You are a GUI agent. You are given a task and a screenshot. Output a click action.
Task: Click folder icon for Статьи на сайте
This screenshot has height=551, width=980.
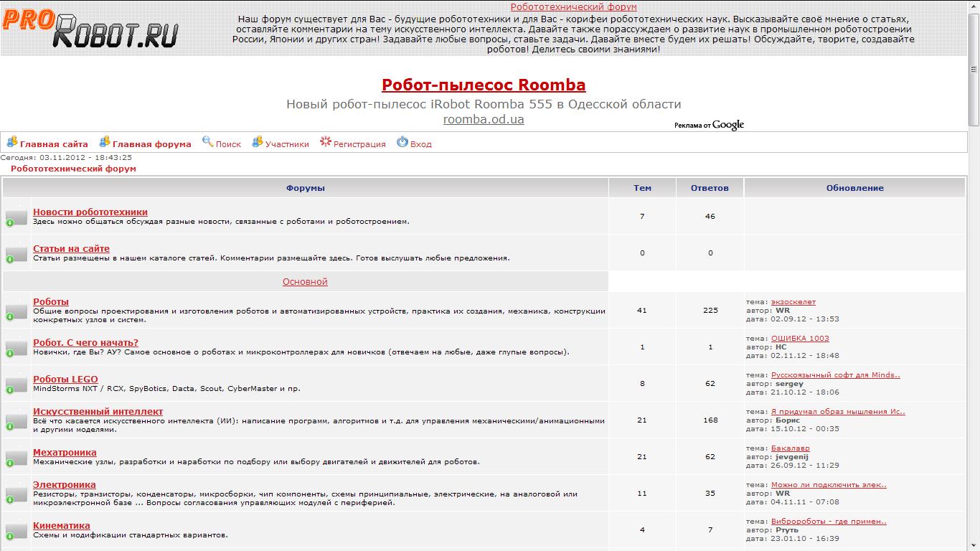16,255
